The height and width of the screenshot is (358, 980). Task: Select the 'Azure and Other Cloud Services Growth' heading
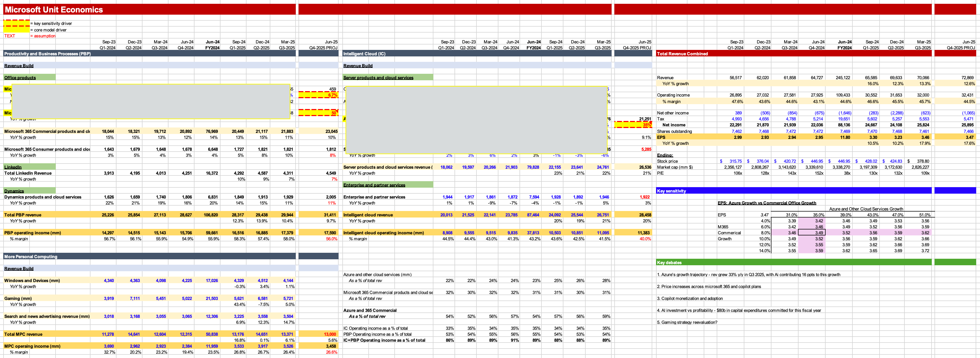pos(866,209)
